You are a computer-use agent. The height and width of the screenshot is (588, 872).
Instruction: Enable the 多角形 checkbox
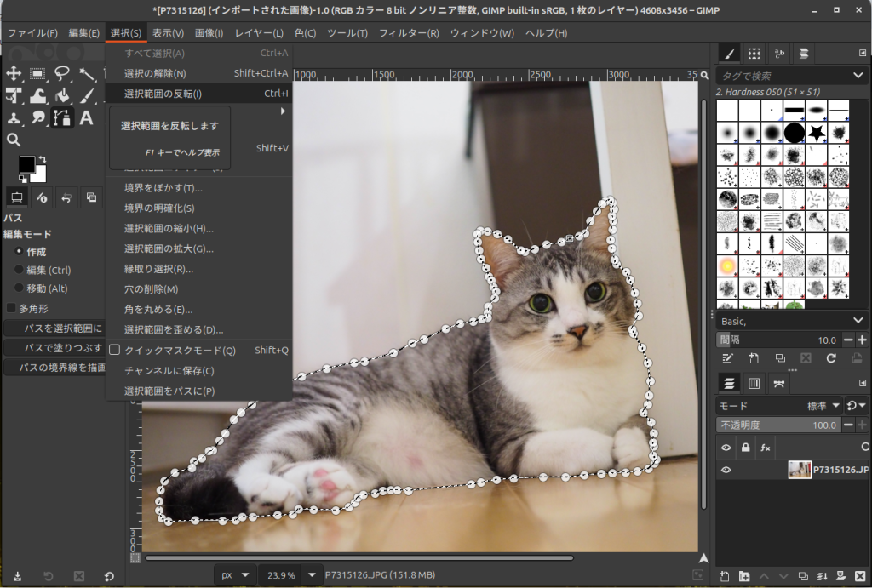[x=12, y=308]
